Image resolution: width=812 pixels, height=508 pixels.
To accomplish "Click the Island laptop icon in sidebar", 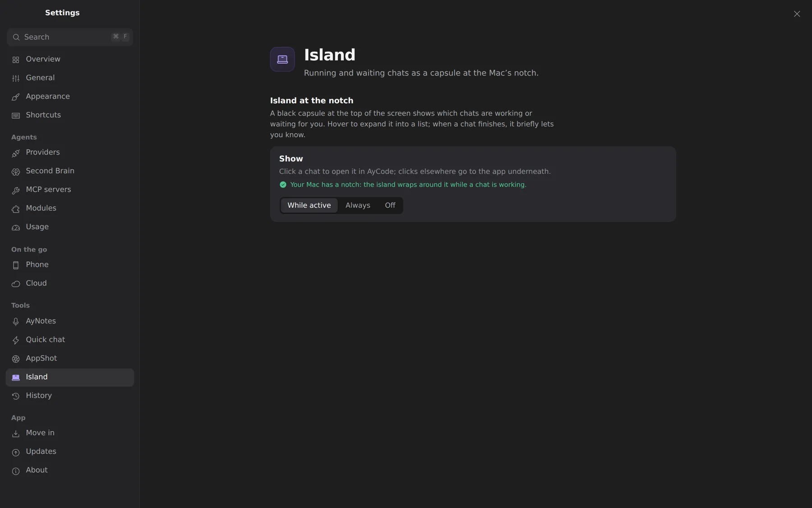I will pyautogui.click(x=16, y=378).
